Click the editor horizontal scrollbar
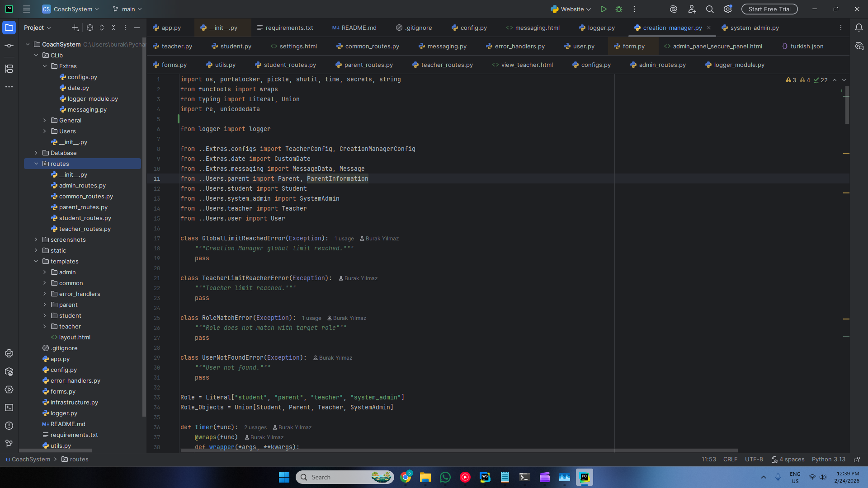This screenshot has width=868, height=488. (x=459, y=450)
